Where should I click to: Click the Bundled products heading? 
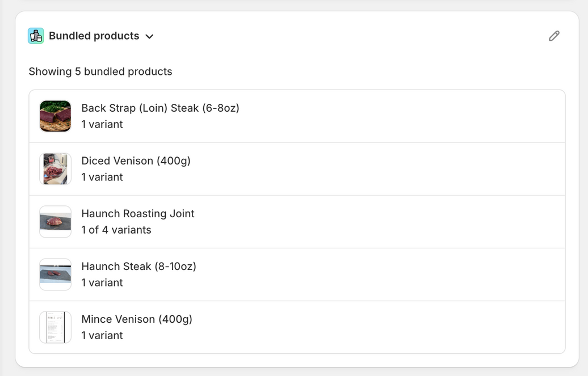pyautogui.click(x=94, y=36)
